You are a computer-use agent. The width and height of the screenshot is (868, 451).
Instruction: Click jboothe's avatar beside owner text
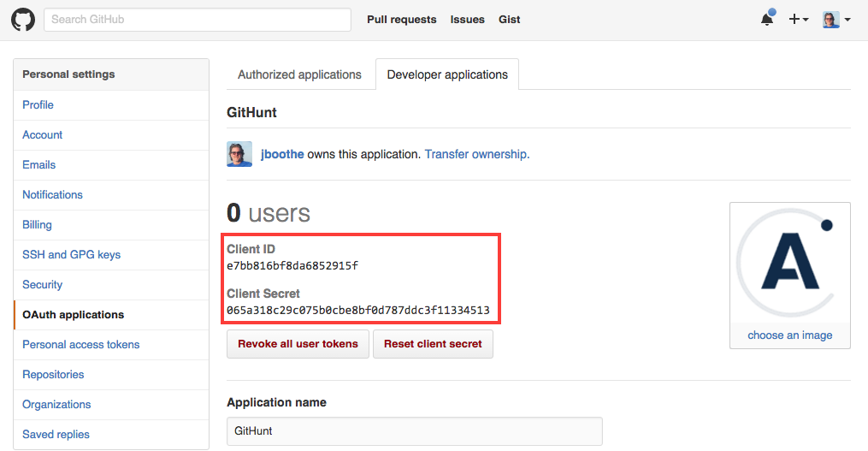239,154
